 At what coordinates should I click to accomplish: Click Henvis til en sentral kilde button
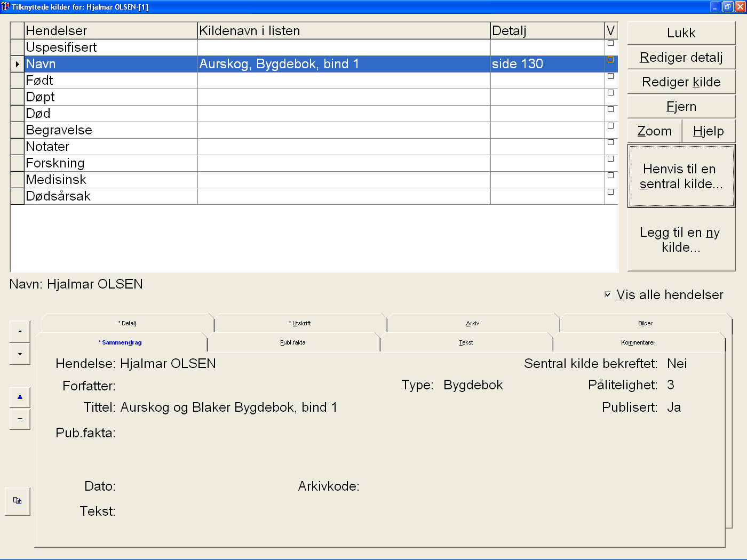point(681,176)
